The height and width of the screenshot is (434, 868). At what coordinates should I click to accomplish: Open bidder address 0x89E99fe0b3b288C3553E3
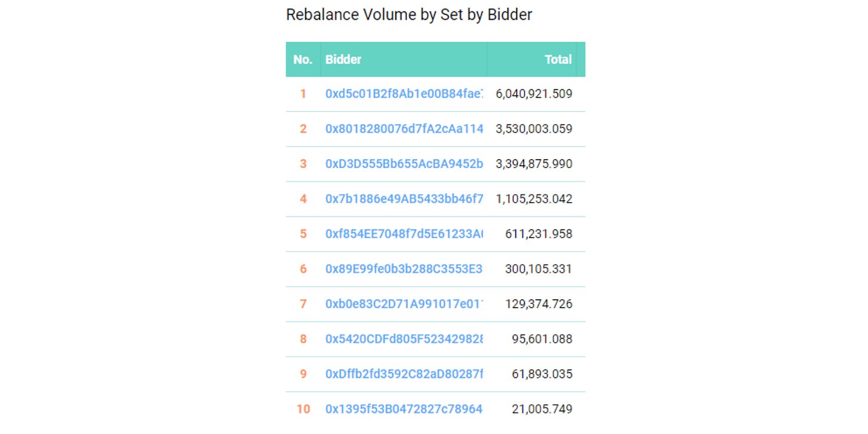pos(404,269)
